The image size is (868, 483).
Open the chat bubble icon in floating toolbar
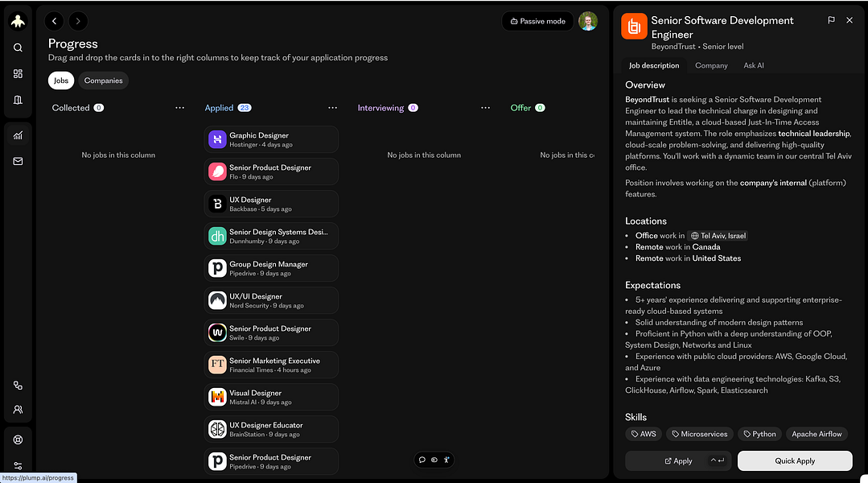click(422, 460)
